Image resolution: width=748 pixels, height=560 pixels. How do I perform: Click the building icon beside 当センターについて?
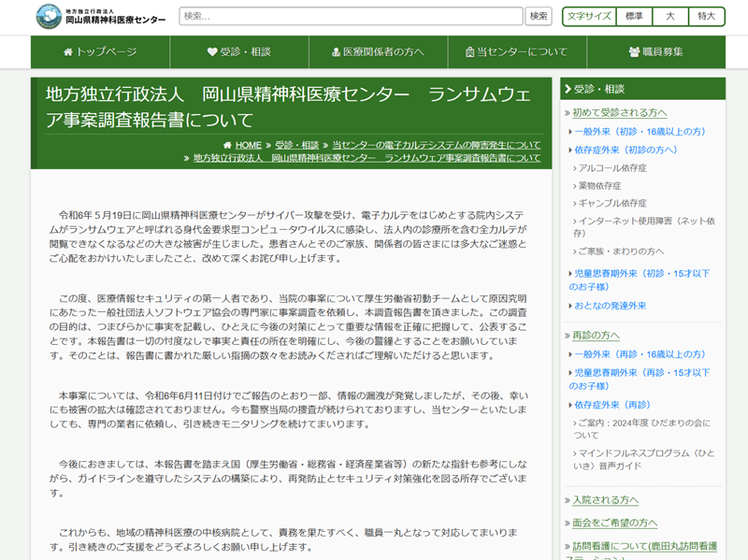point(470,52)
